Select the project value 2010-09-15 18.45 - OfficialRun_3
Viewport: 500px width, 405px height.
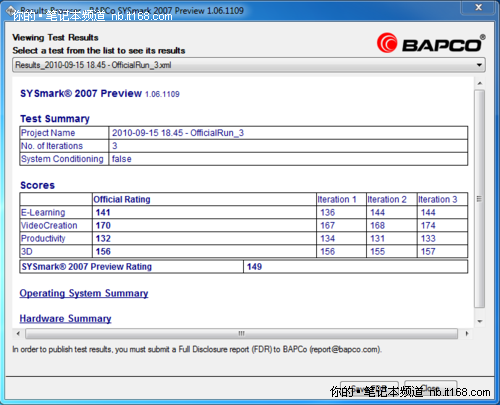(178, 133)
